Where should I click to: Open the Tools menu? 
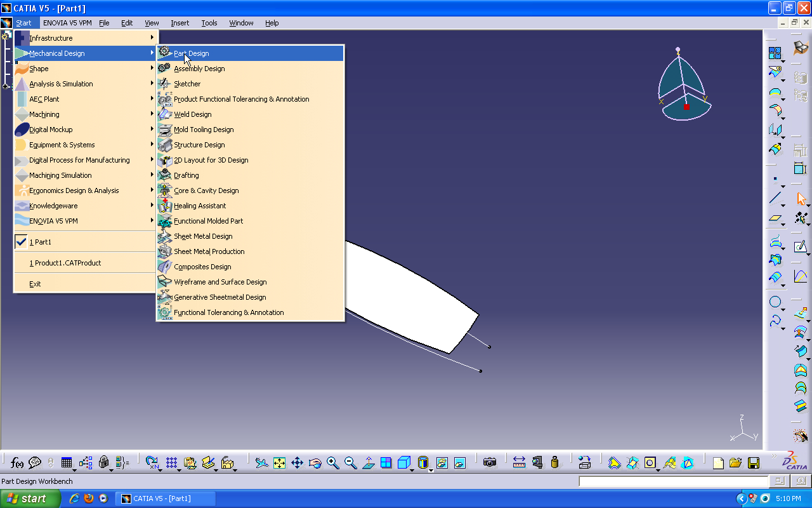point(209,23)
